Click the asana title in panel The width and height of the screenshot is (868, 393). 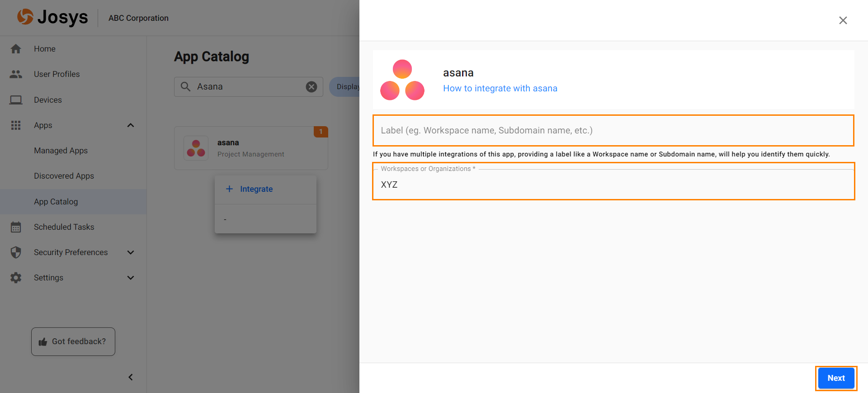click(x=458, y=73)
